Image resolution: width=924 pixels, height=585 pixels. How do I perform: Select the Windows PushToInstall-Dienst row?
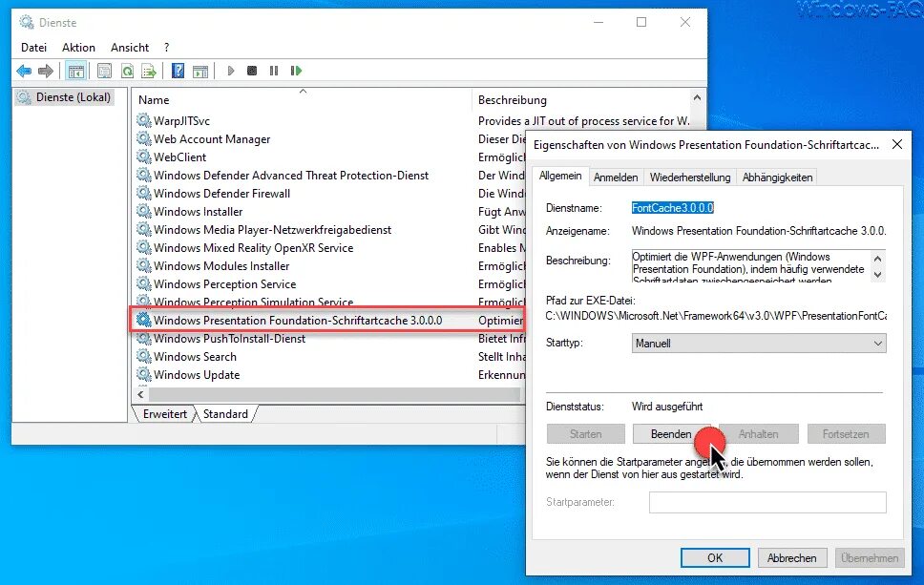pos(328,338)
